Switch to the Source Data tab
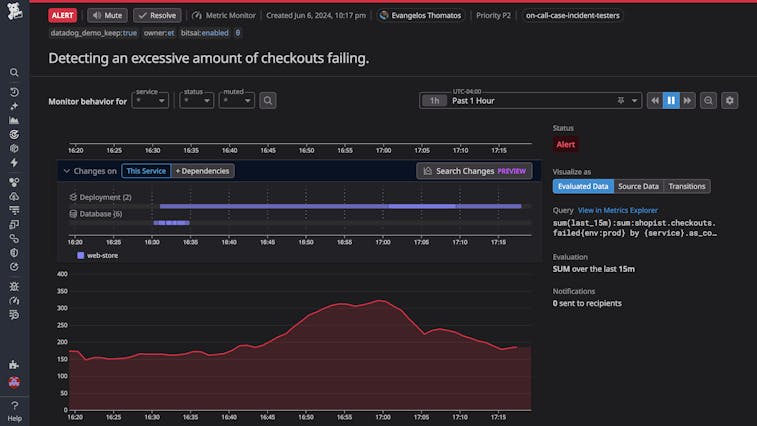This screenshot has height=426, width=757. click(638, 186)
